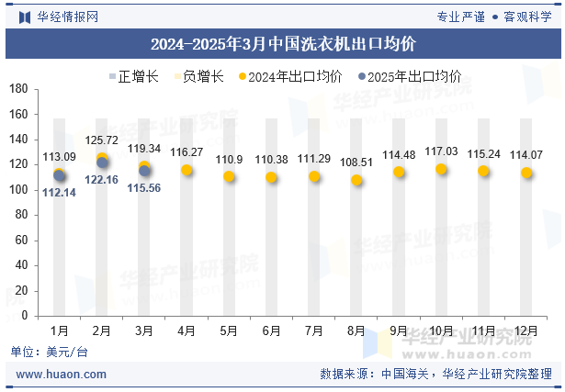Select the chart title 2024-2025年3月中国洗衣机出口均价
This screenshot has height=392, width=565.
coord(283,44)
